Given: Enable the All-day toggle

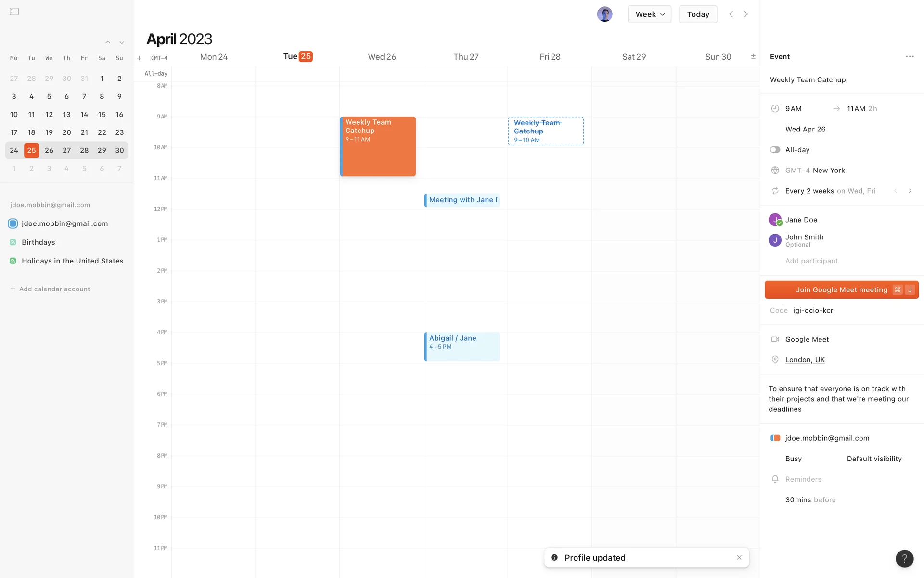Looking at the screenshot, I should pos(775,150).
